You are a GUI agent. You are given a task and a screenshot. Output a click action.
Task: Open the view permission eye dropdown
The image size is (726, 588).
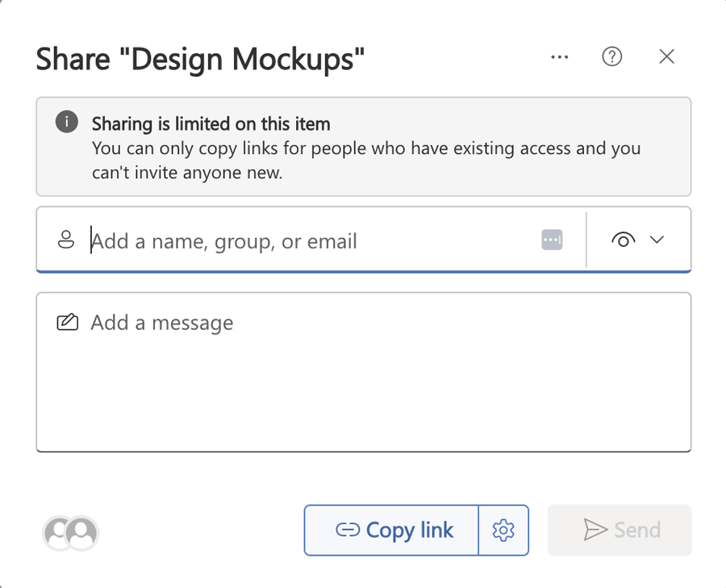[x=638, y=240]
